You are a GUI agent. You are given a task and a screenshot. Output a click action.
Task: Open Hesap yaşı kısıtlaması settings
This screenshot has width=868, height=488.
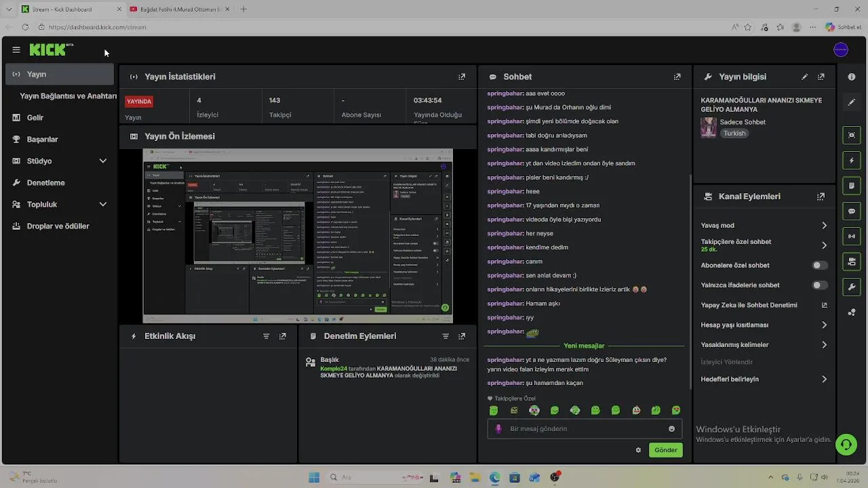tap(764, 325)
